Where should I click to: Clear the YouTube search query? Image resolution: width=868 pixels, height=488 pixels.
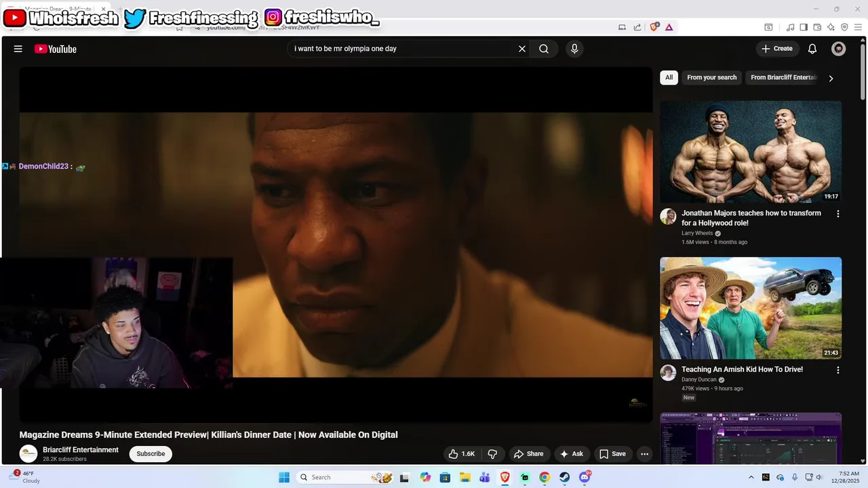pos(522,49)
